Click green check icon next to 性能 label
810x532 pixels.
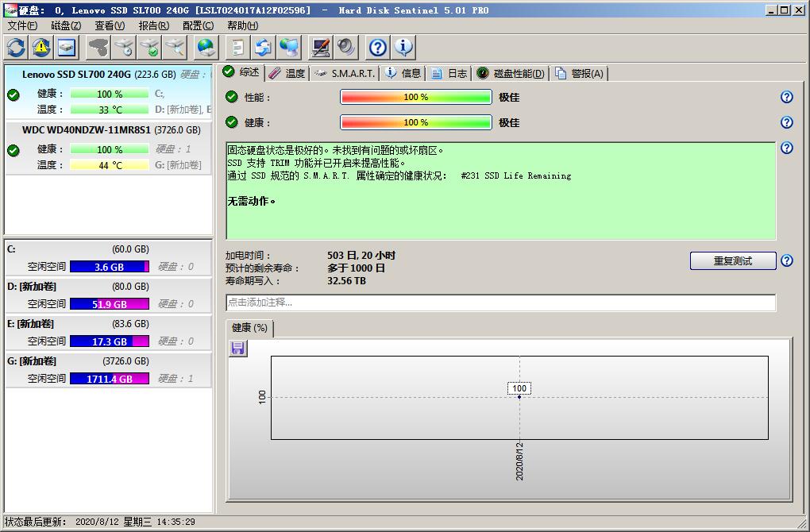231,97
